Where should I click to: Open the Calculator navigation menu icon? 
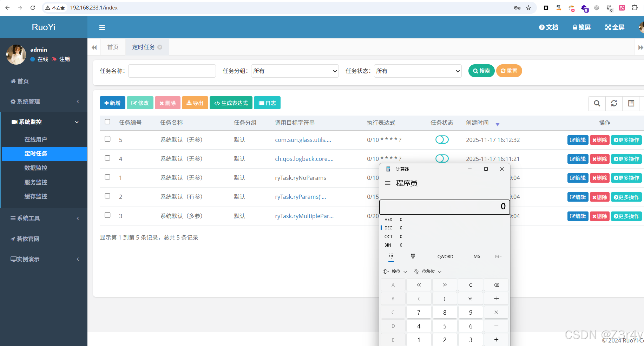point(388,183)
